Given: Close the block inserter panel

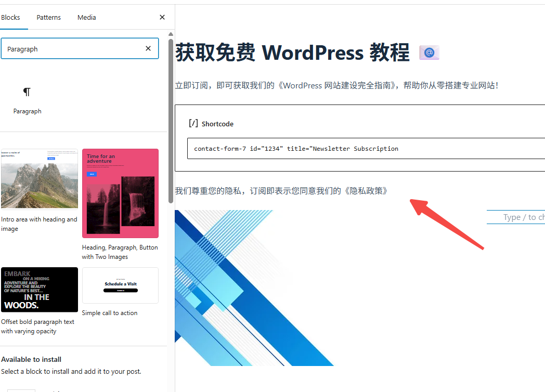Looking at the screenshot, I should [x=162, y=17].
